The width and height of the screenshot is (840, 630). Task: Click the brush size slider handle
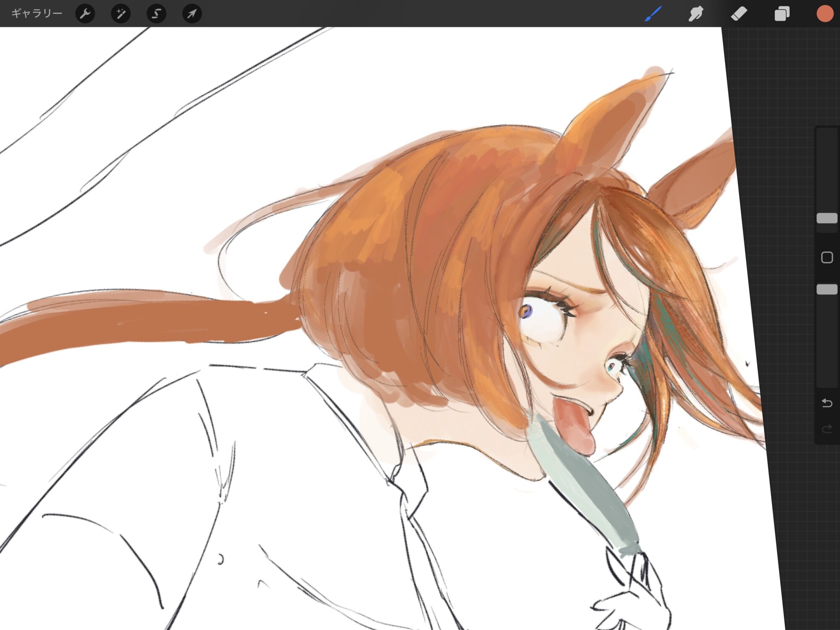point(827,218)
